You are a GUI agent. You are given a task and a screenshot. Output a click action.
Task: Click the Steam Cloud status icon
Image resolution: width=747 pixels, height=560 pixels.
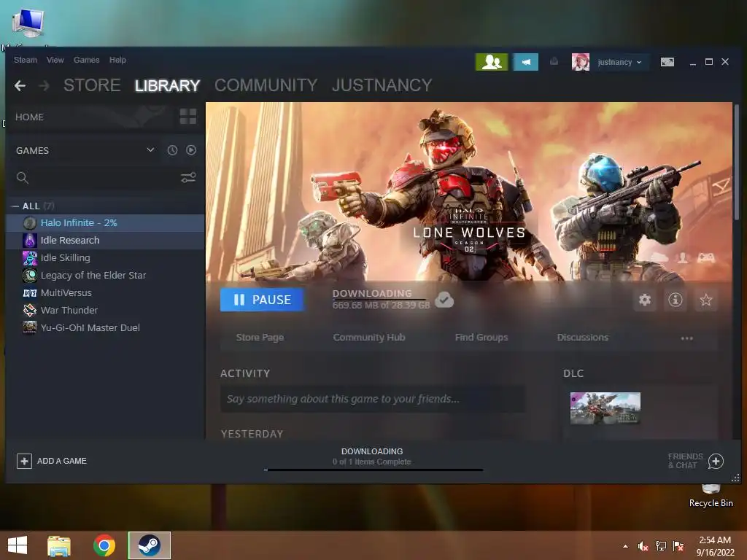[x=444, y=300]
